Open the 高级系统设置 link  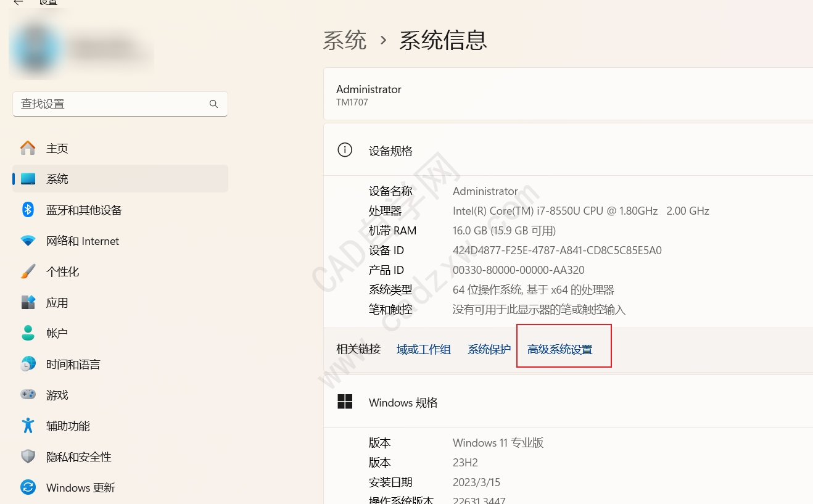click(560, 350)
